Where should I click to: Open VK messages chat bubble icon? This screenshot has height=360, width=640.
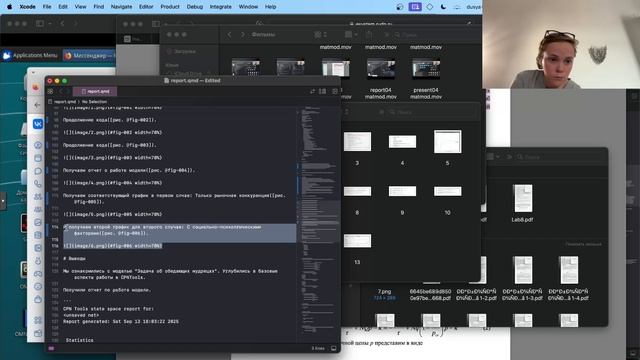38,171
